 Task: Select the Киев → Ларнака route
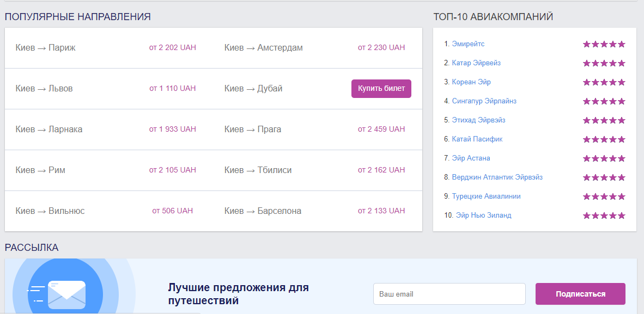pyautogui.click(x=49, y=130)
